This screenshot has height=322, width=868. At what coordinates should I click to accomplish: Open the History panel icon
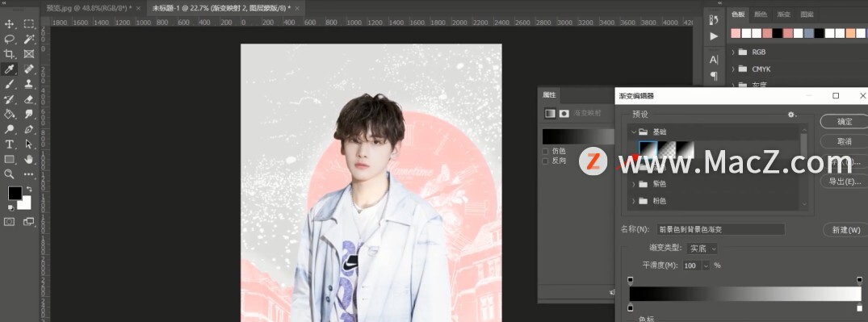point(714,19)
